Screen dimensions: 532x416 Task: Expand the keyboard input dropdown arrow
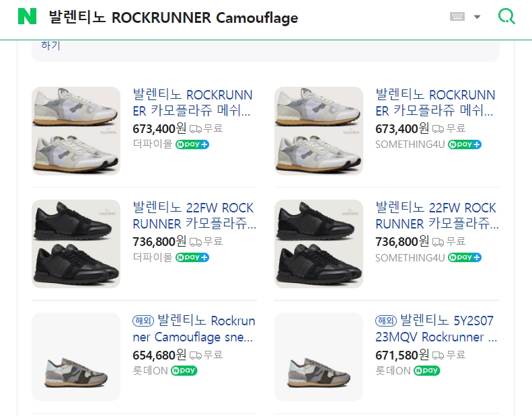[477, 17]
